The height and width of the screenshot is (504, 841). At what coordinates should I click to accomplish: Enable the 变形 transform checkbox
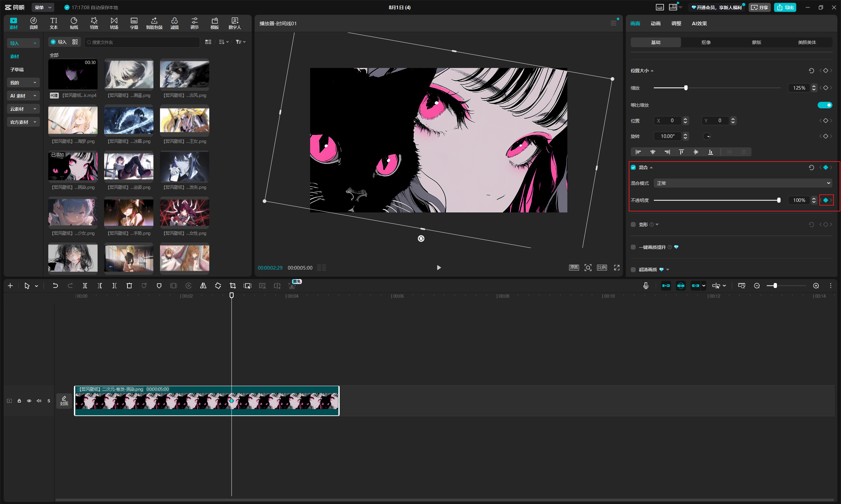coord(633,225)
